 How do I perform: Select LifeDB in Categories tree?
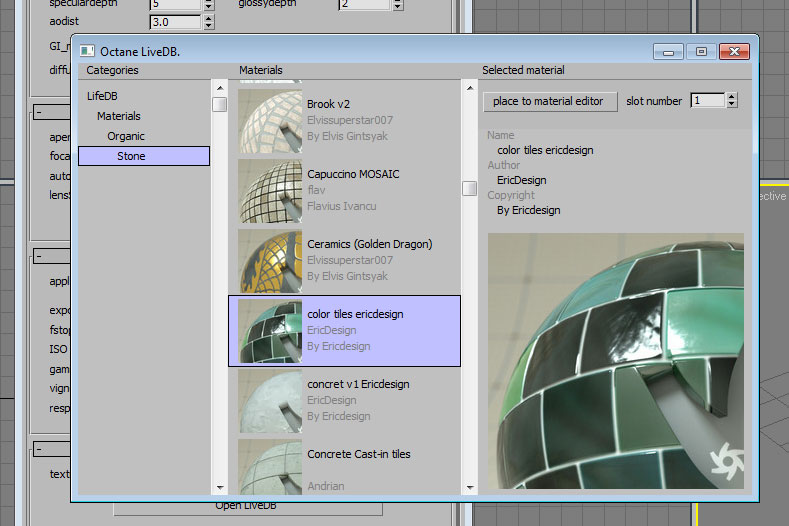[x=102, y=96]
